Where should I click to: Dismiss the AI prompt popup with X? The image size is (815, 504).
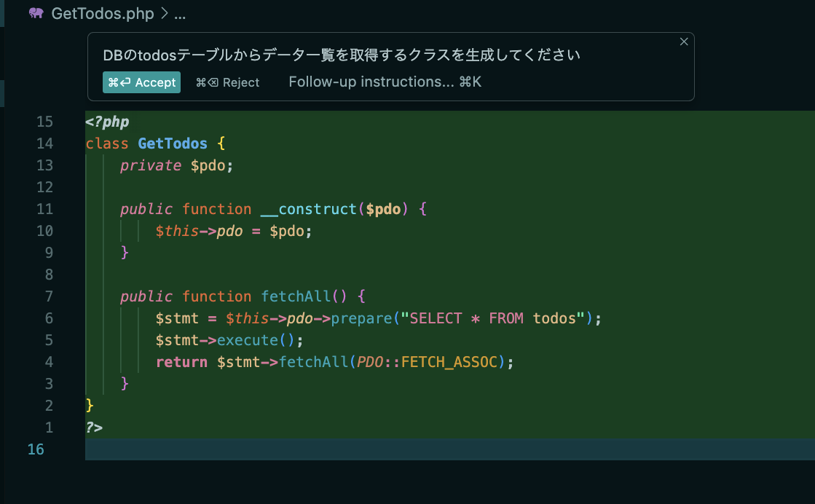click(x=684, y=42)
